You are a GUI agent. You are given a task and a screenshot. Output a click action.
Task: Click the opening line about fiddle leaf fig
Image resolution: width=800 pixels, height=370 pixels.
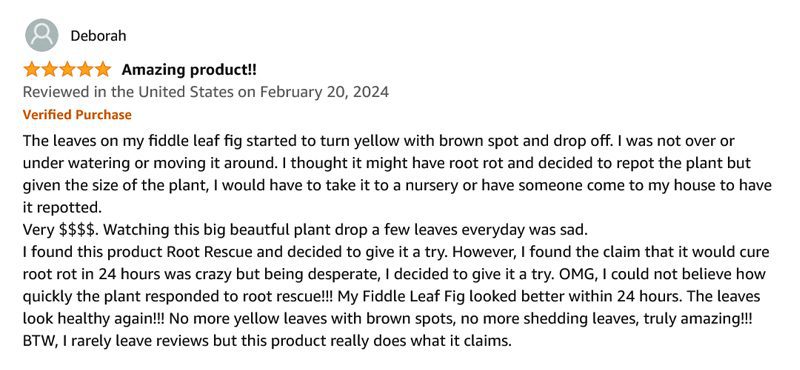(379, 141)
